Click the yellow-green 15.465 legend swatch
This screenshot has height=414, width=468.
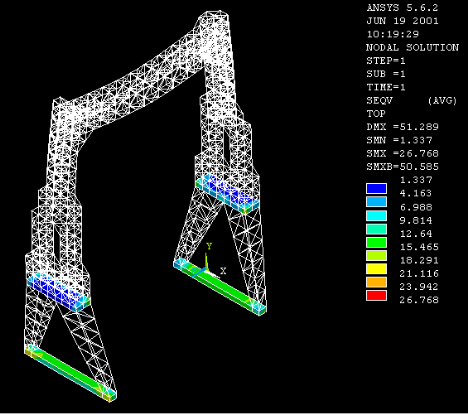[x=376, y=255]
